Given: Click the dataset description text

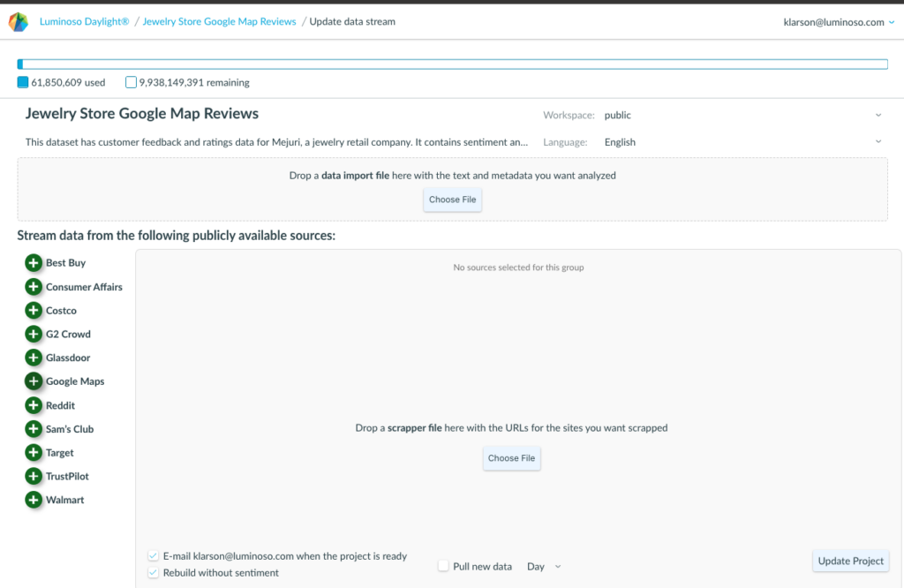Looking at the screenshot, I should click(x=276, y=142).
